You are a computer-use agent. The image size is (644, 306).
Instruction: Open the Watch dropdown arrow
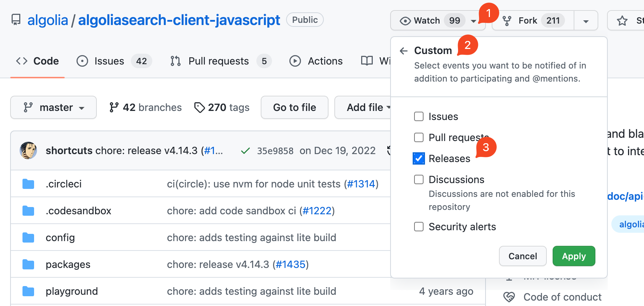pyautogui.click(x=474, y=21)
